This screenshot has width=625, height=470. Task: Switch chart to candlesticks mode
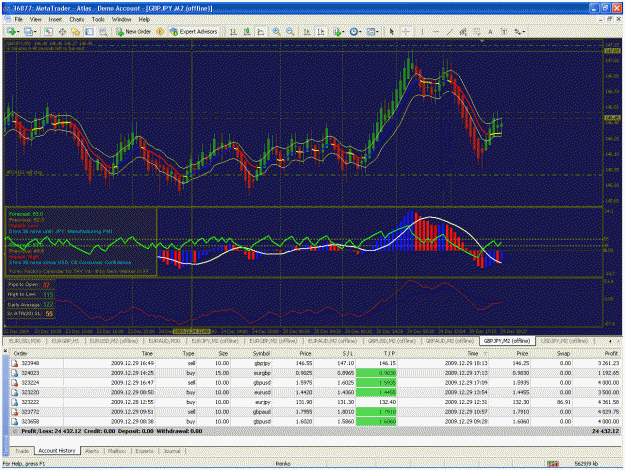pyautogui.click(x=247, y=31)
